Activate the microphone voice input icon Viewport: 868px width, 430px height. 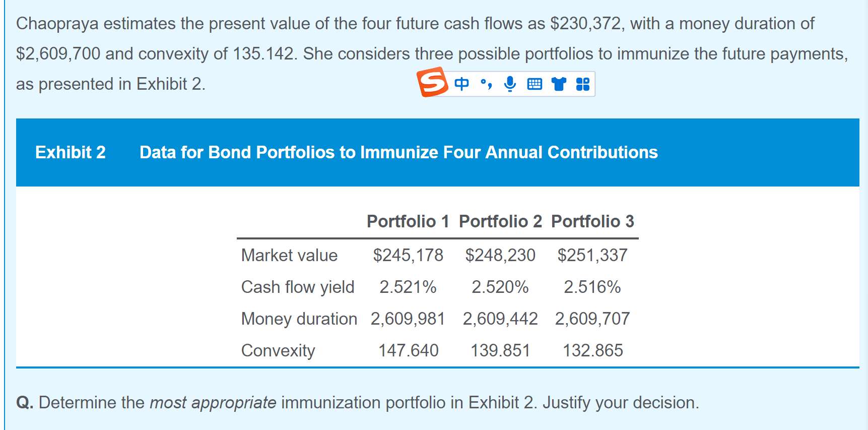tap(510, 84)
